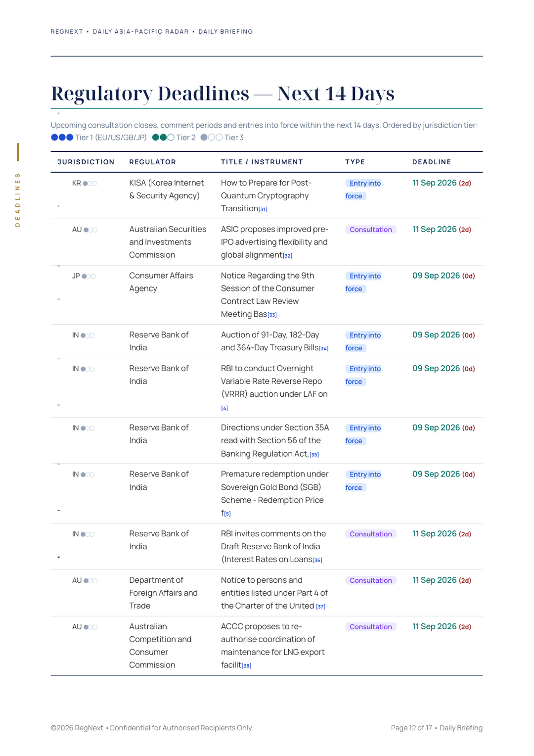Click the REGULATOR column header
Viewport: 534px width, 756px height.
tap(153, 162)
